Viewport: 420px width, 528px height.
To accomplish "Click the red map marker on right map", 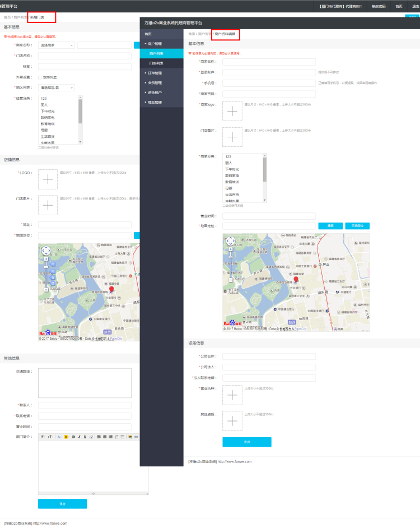I will 296,280.
